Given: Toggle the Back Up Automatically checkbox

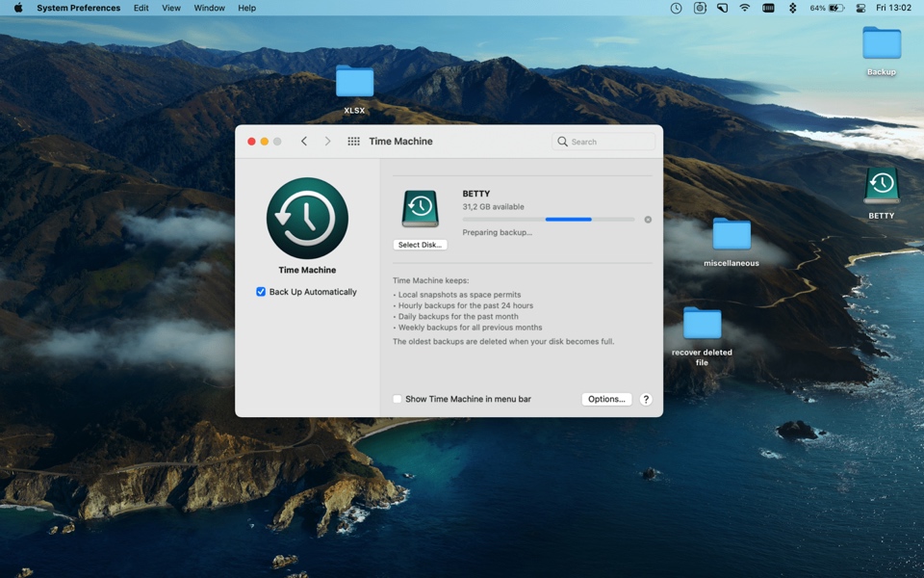Looking at the screenshot, I should click(x=261, y=292).
